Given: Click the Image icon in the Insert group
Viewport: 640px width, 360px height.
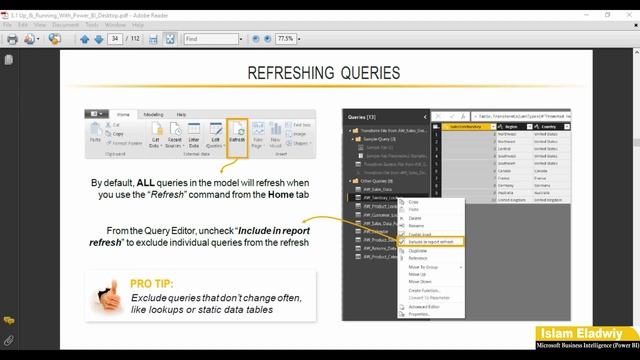Looking at the screenshot, I should click(289, 134).
